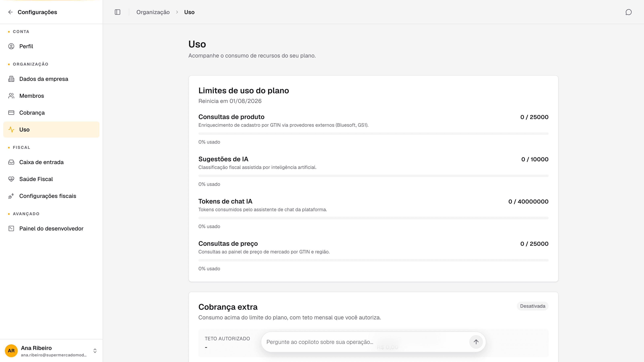
Task: Click the Configurações fiscais plug icon
Action: 11,196
